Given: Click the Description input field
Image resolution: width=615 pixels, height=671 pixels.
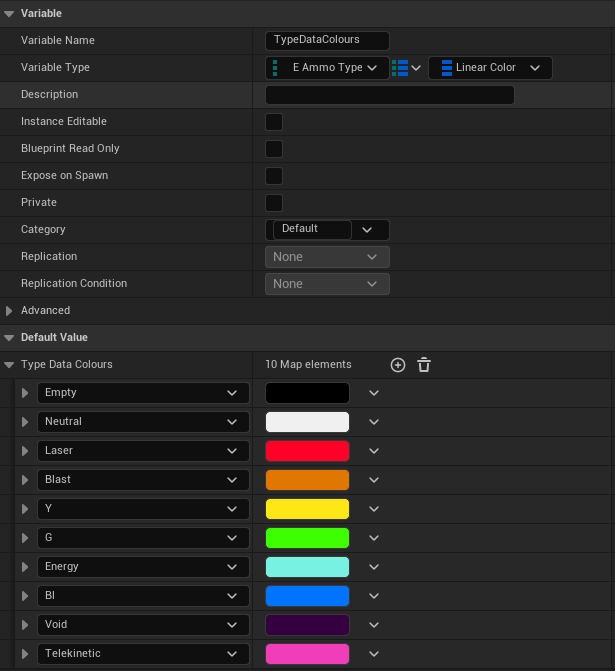Looking at the screenshot, I should pos(390,95).
